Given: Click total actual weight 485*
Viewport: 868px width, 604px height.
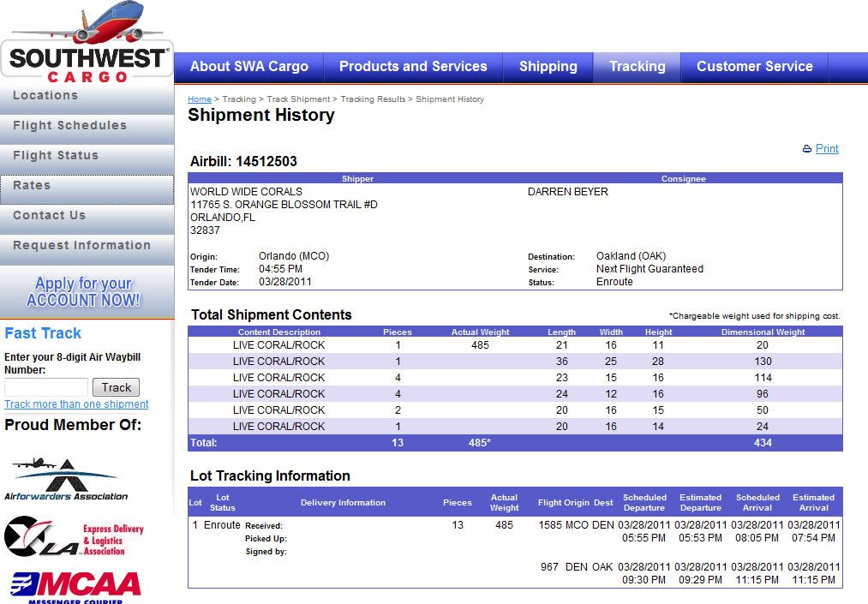Looking at the screenshot, I should click(480, 443).
